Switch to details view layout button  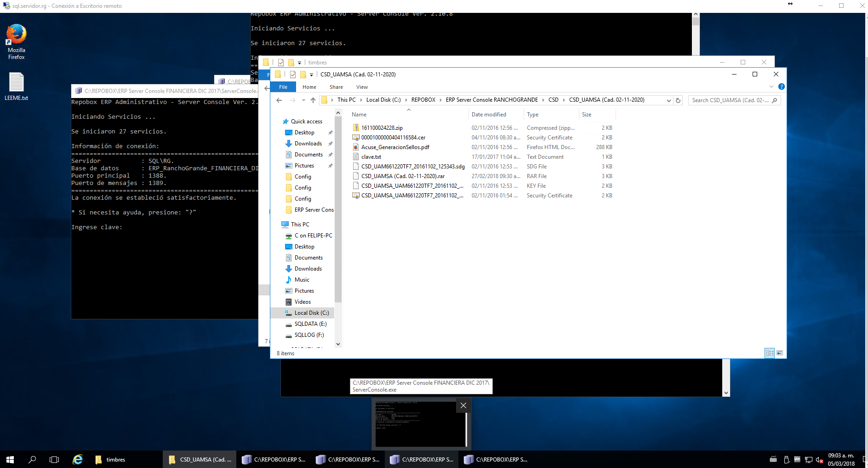point(770,353)
